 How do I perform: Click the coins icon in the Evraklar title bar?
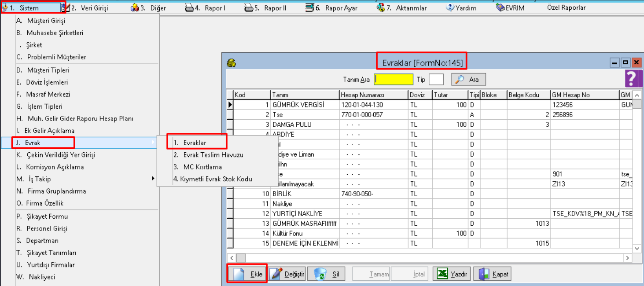231,63
